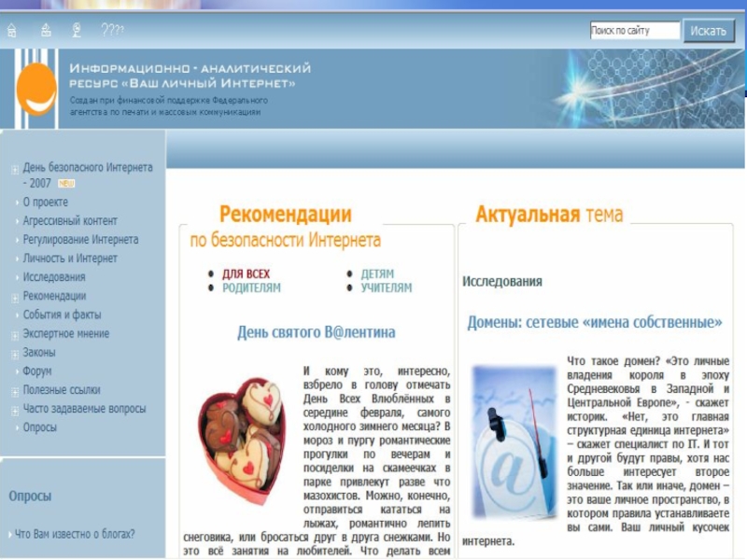Select the ДЛЯ ВСЕХ recommendations link
The height and width of the screenshot is (560, 747).
point(246,274)
